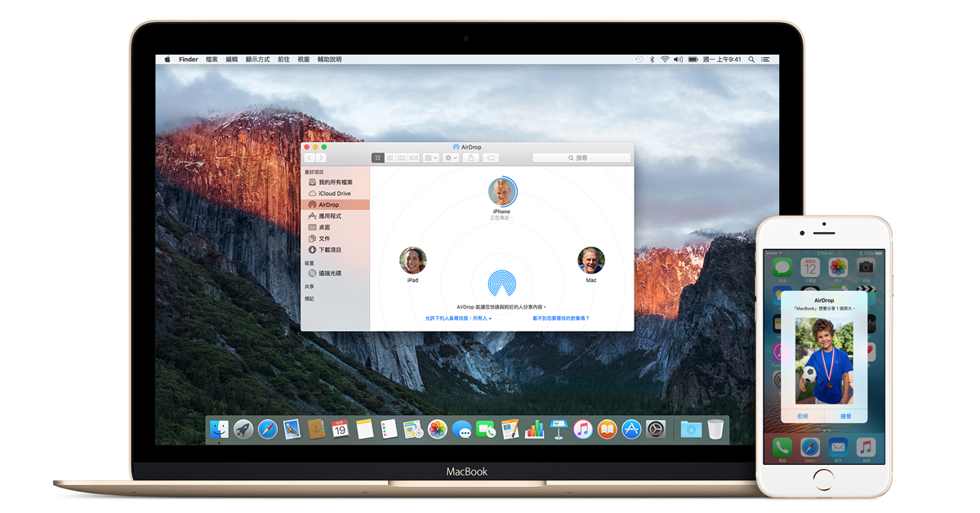The height and width of the screenshot is (513, 980).
Task: Select 文件 in sidebar
Action: tap(336, 239)
